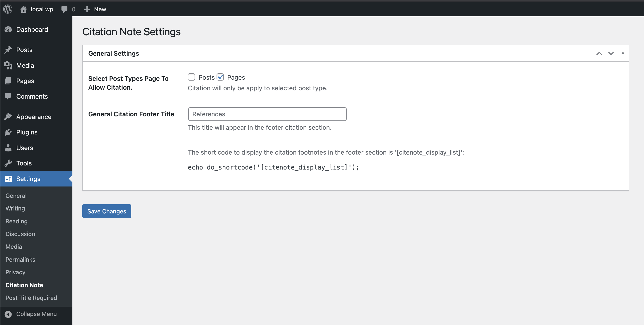This screenshot has height=325, width=644.
Task: Click the local wp site name
Action: 42,9
